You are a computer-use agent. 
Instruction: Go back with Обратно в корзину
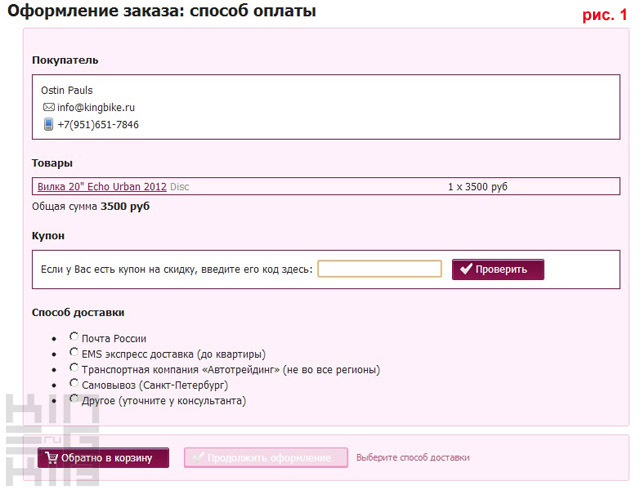(103, 458)
